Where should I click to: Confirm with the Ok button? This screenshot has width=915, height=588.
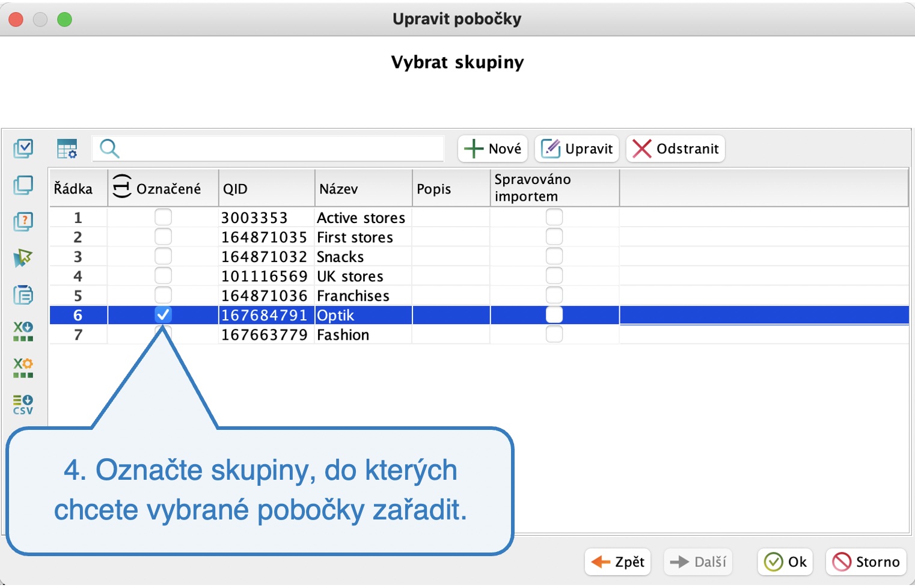[785, 562]
